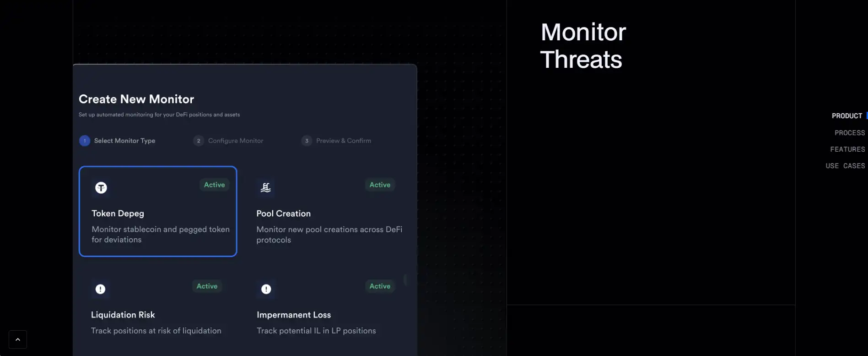
Task: Click the Configure Monitor step label
Action: point(236,141)
